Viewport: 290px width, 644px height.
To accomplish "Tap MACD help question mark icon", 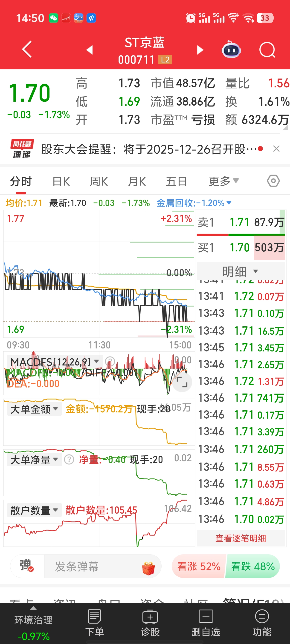I will tap(110, 362).
